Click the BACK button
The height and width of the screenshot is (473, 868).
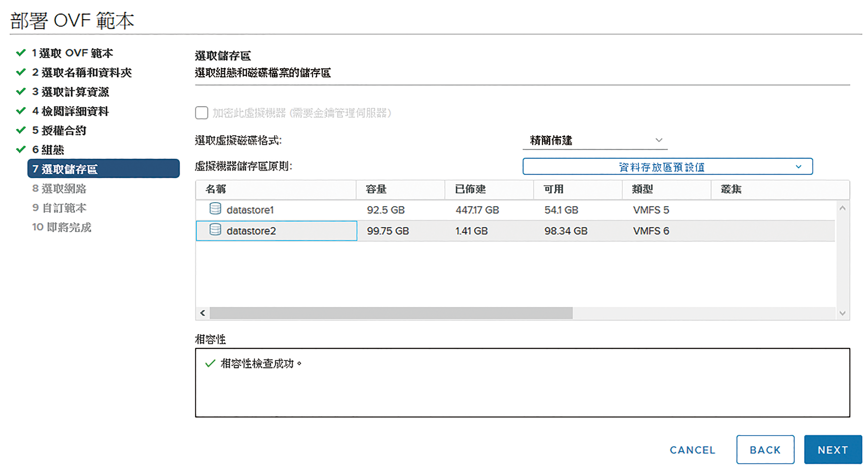coord(765,450)
